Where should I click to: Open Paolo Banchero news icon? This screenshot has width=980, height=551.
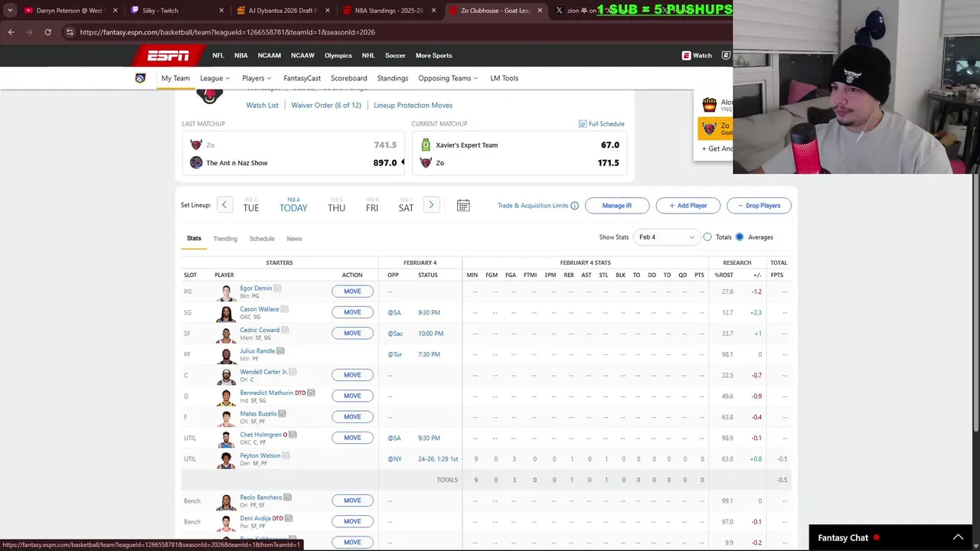tap(288, 497)
